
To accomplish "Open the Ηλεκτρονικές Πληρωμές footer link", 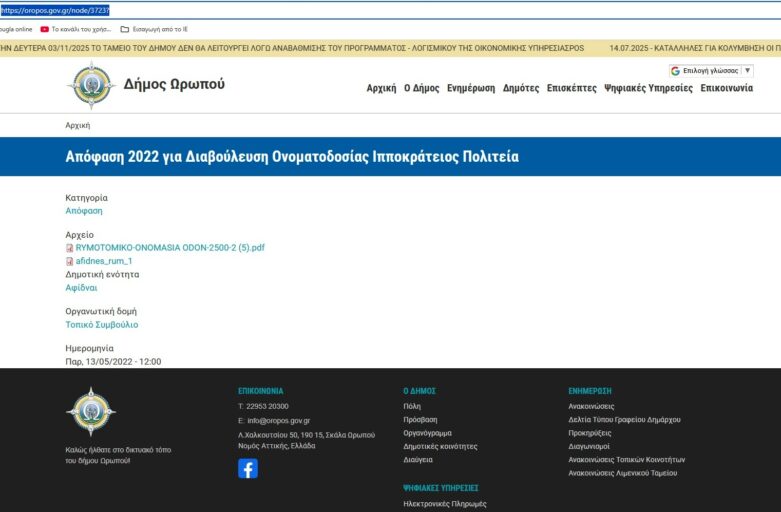I will click(445, 504).
